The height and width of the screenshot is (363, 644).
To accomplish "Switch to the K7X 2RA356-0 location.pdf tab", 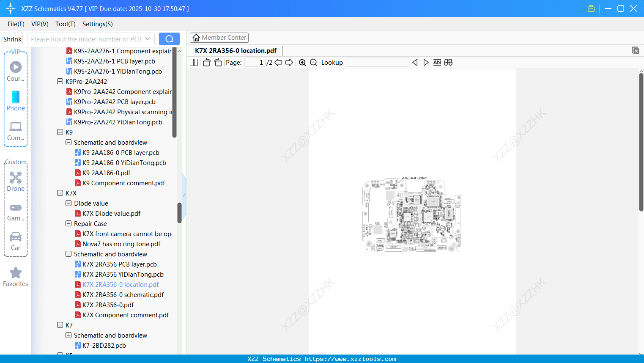I will (x=235, y=50).
